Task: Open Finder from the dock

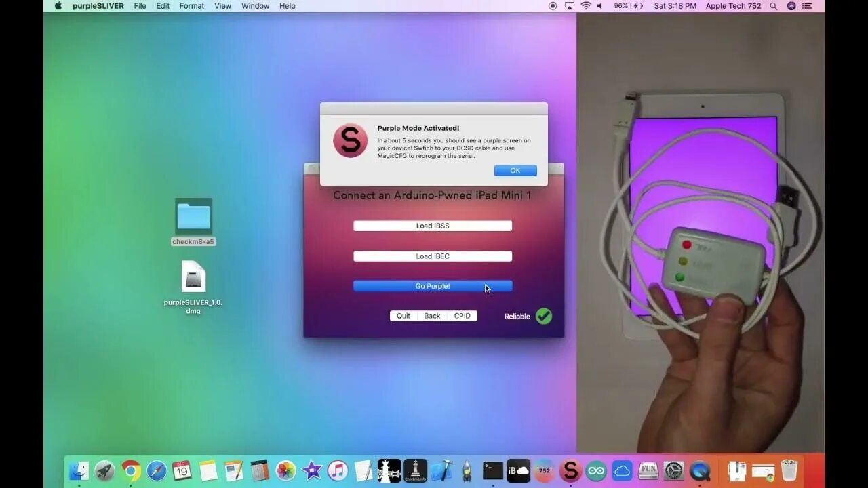Action: pos(79,470)
